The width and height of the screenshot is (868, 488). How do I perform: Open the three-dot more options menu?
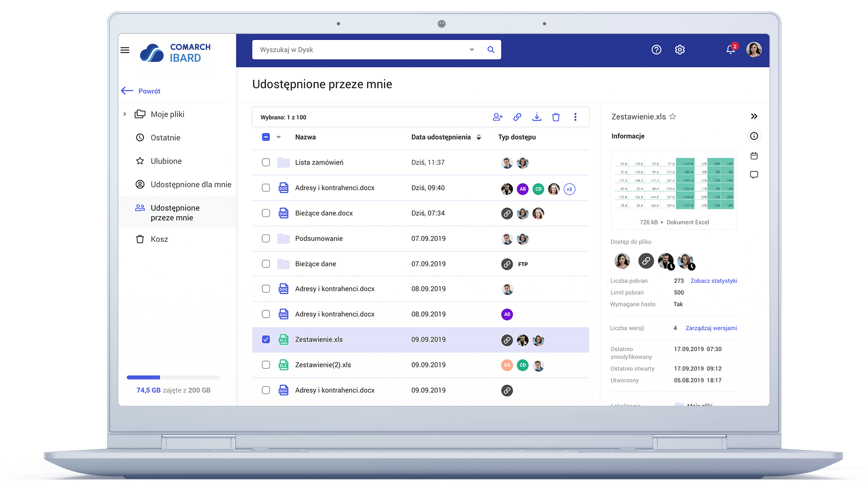tap(576, 117)
